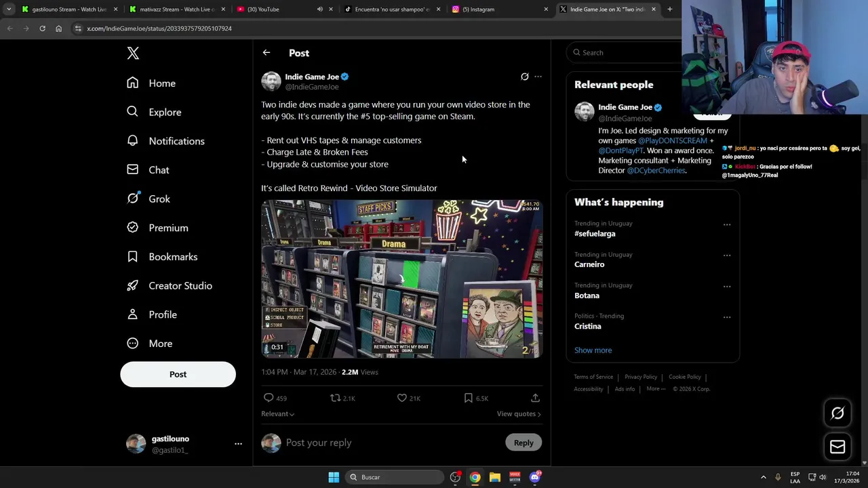Image resolution: width=868 pixels, height=488 pixels.
Task: Open options dots for Carneiro trend
Action: (727, 256)
